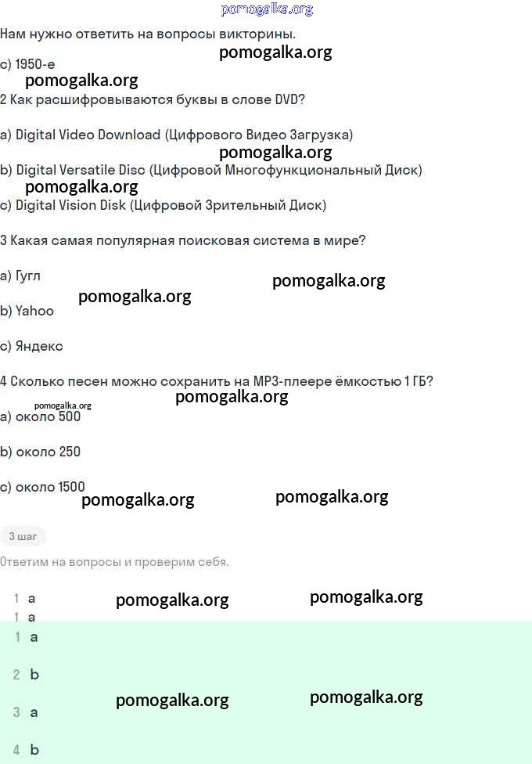Choose the 'a) Гугл' answer
The height and width of the screenshot is (764, 532).
pyautogui.click(x=20, y=276)
